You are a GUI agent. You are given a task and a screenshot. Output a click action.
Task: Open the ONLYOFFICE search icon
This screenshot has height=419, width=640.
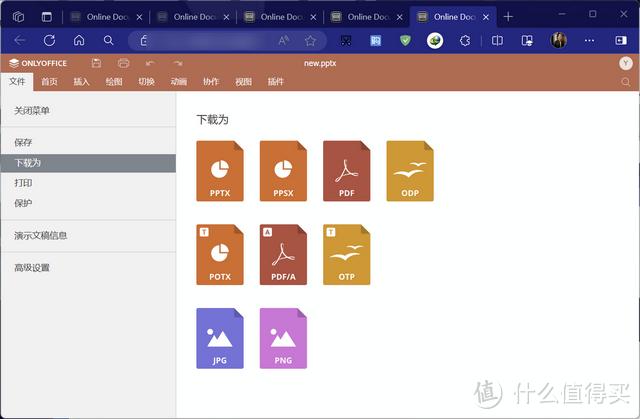point(625,82)
